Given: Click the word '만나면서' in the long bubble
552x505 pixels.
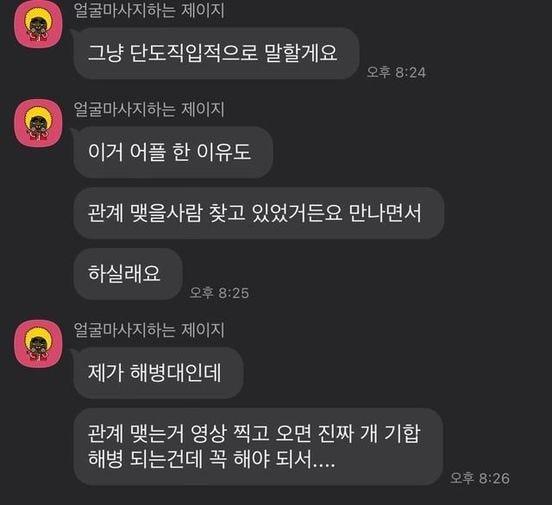Looking at the screenshot, I should click(x=385, y=213).
